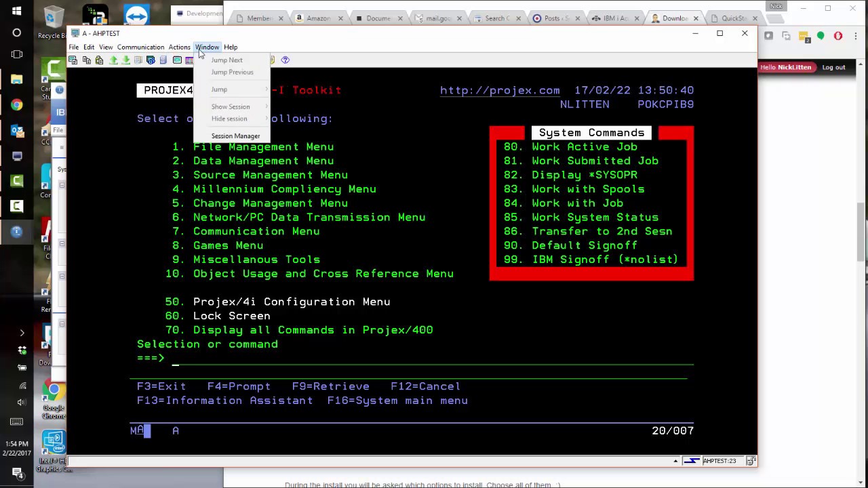Click the green Send File to Host icon
The height and width of the screenshot is (488, 868).
[114, 60]
